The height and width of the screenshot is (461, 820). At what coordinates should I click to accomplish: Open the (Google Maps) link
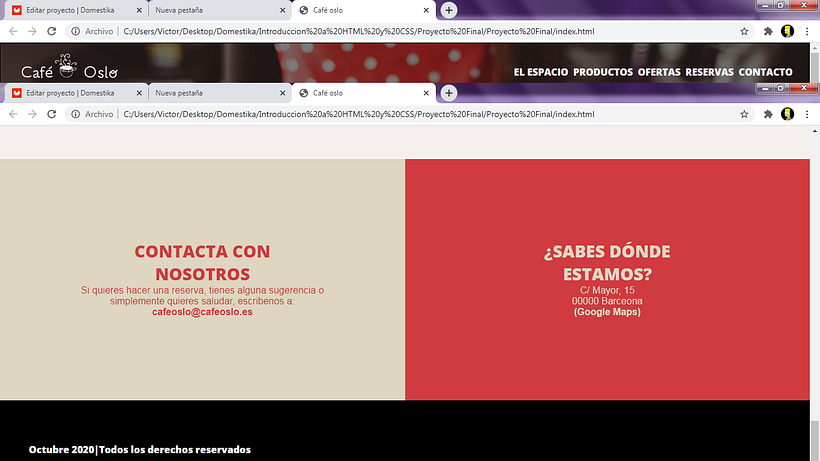(607, 312)
